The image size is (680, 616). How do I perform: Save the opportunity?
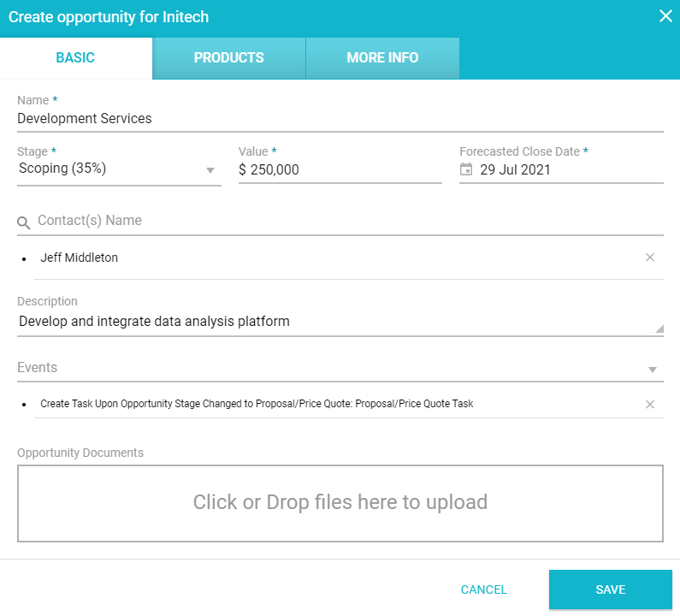coord(610,589)
